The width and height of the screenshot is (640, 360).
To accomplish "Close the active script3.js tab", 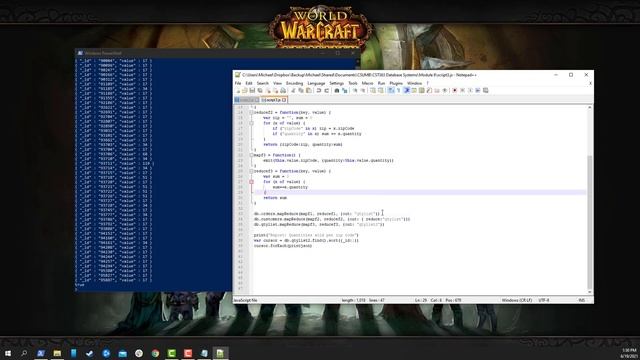I will (284, 100).
